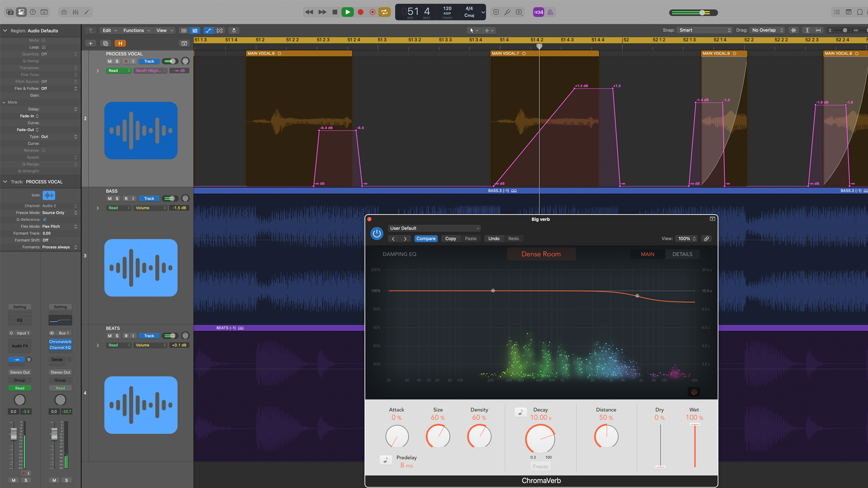Image resolution: width=868 pixels, height=488 pixels.
Task: Open ChromaVerb User Default preset dropdown
Action: pyautogui.click(x=434, y=228)
